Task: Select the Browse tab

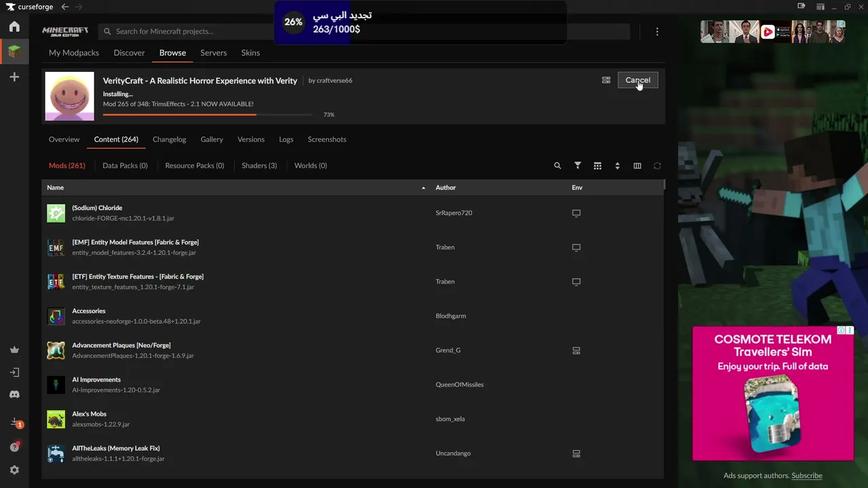Action: click(173, 53)
